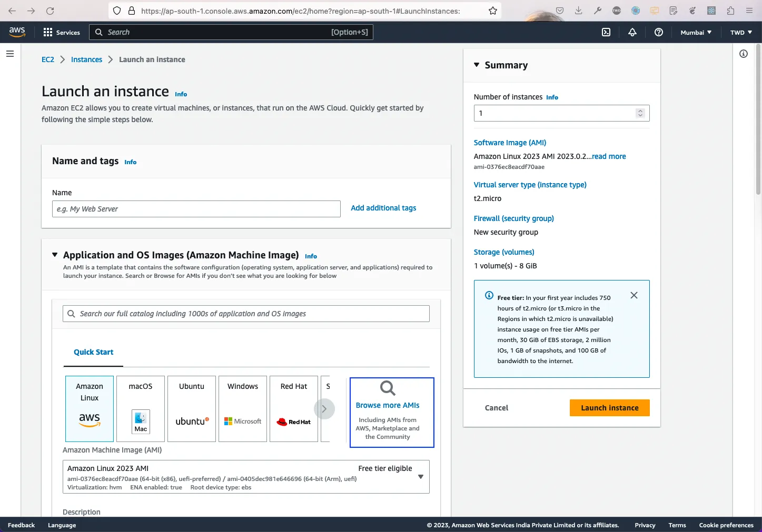The image size is (762, 532).
Task: Open Storage (volumes) summary link
Action: pyautogui.click(x=504, y=252)
